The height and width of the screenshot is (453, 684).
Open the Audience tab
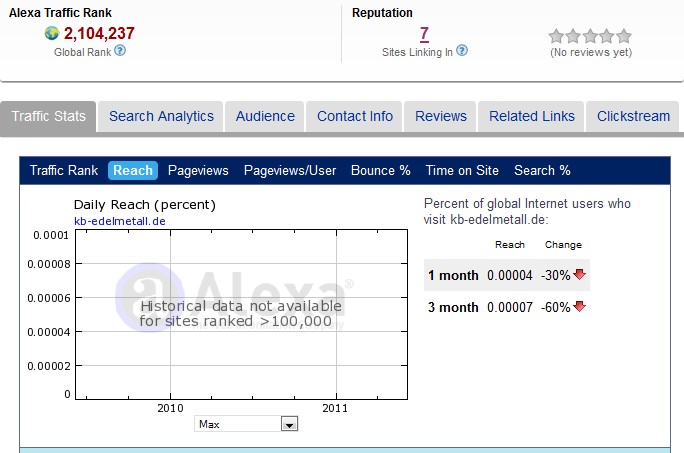coord(265,117)
